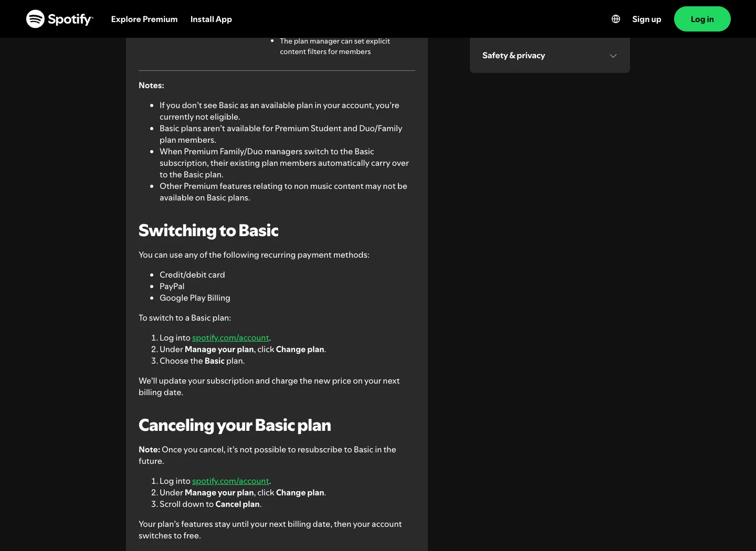Image resolution: width=756 pixels, height=551 pixels.
Task: Open Install App menu item
Action: (211, 19)
